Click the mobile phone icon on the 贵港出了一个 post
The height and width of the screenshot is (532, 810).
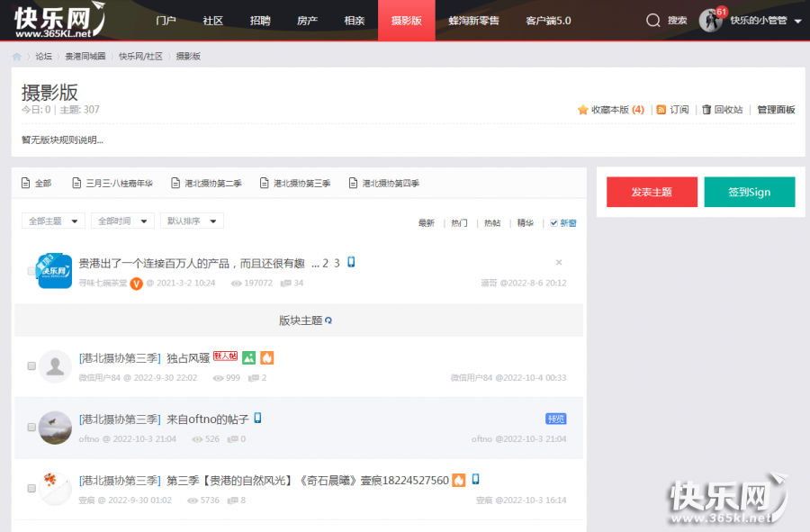[351, 262]
